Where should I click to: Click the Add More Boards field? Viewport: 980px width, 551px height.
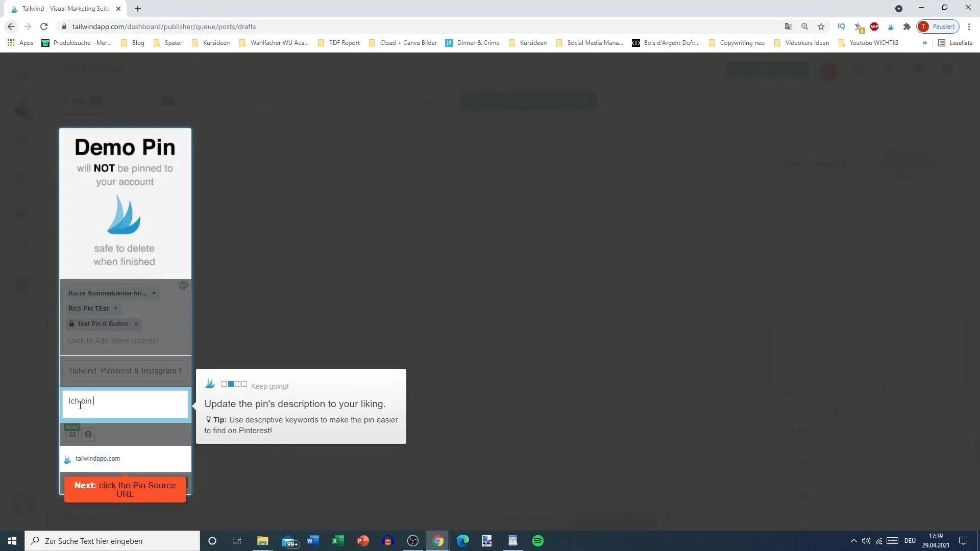coord(113,341)
